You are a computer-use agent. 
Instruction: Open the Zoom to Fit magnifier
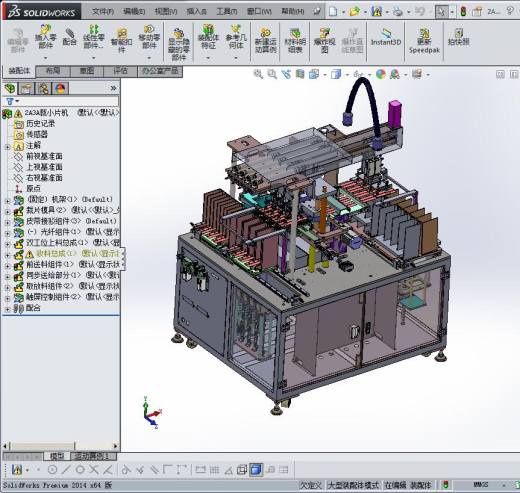(x=258, y=74)
